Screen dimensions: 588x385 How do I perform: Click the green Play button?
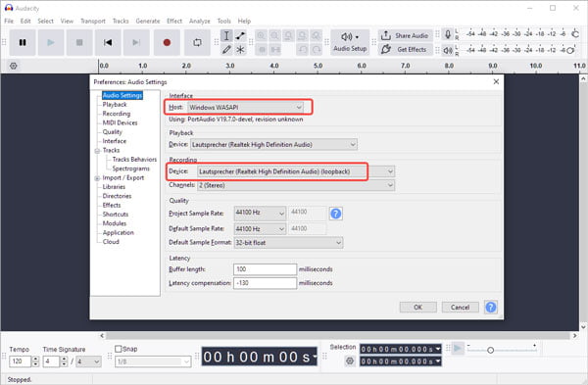coord(51,43)
